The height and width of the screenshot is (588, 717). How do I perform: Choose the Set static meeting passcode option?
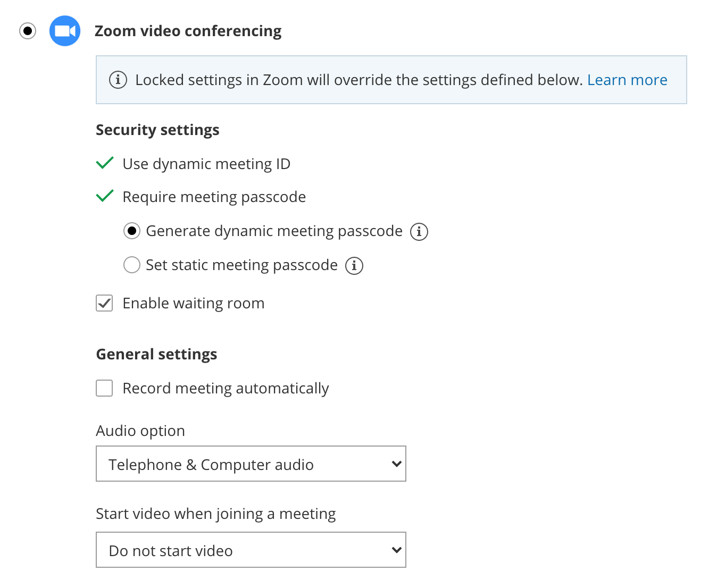132,265
